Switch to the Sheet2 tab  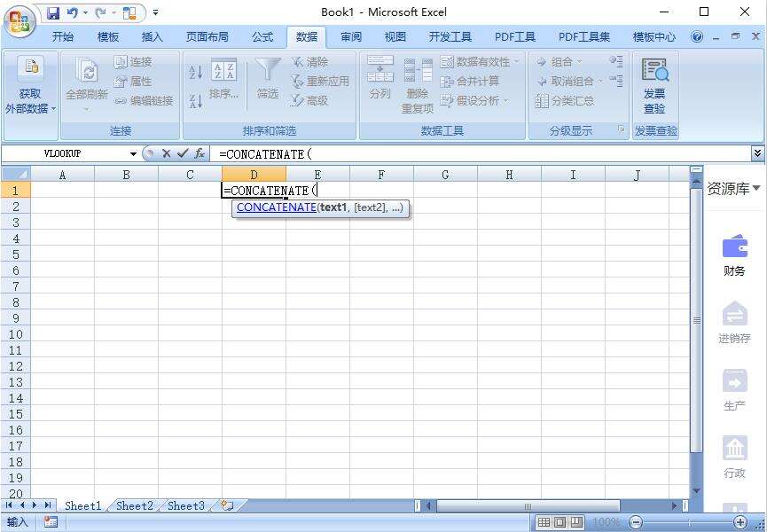pos(135,505)
